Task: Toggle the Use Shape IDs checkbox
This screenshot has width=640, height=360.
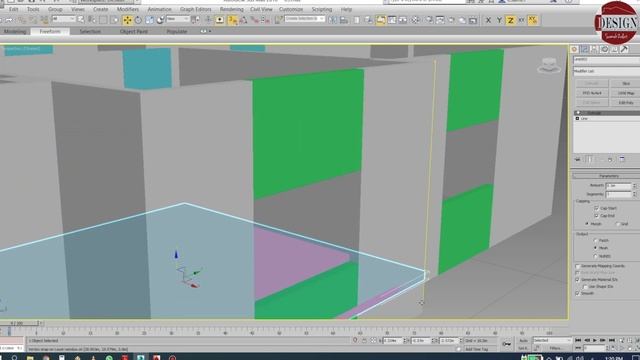Action: (x=585, y=287)
